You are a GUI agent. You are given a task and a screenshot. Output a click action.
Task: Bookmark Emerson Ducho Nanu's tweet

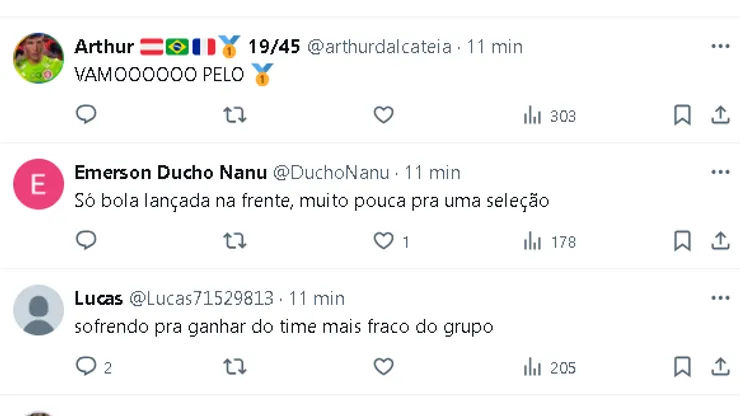click(x=682, y=241)
